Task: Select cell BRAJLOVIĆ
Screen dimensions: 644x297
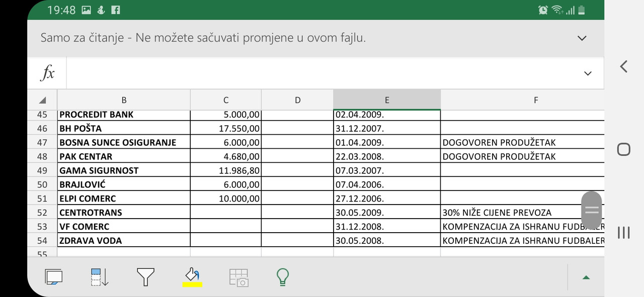Action: coord(124,184)
